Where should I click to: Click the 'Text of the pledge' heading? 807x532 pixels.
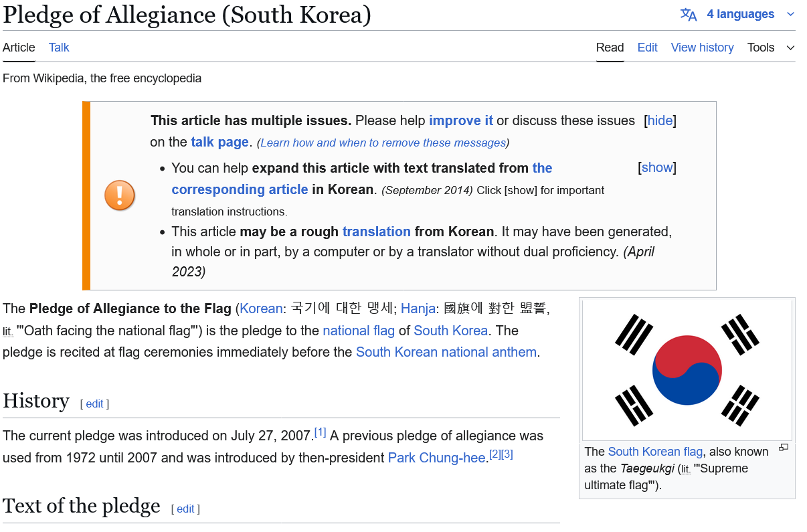pos(82,505)
